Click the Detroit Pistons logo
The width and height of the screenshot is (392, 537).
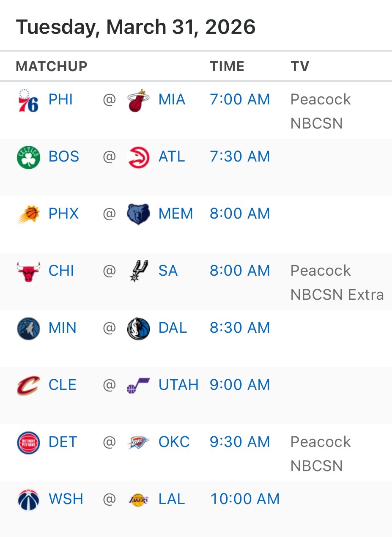[28, 442]
